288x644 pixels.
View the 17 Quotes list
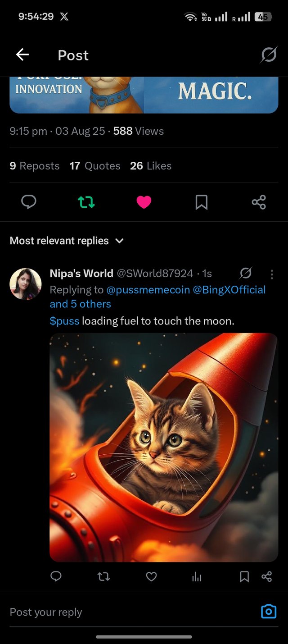(x=95, y=166)
